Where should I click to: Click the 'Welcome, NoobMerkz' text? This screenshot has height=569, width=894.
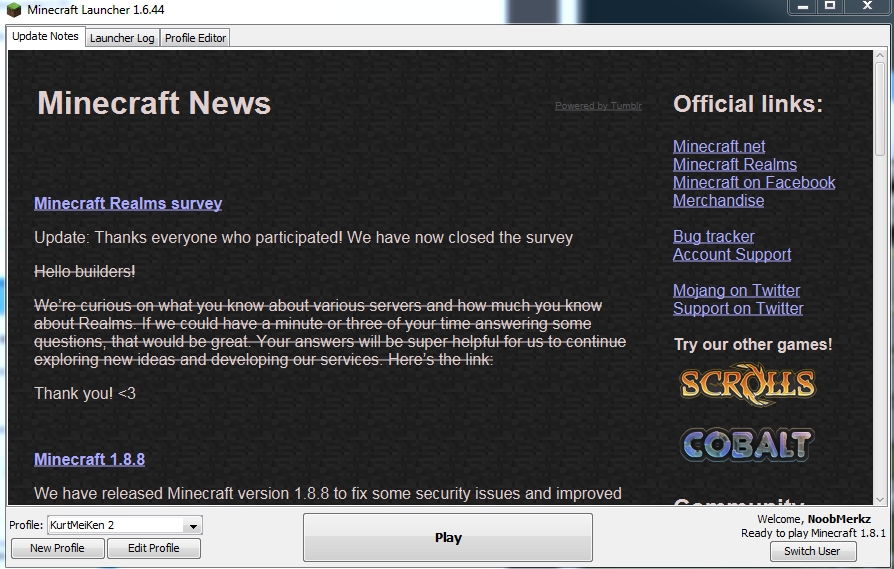[814, 519]
